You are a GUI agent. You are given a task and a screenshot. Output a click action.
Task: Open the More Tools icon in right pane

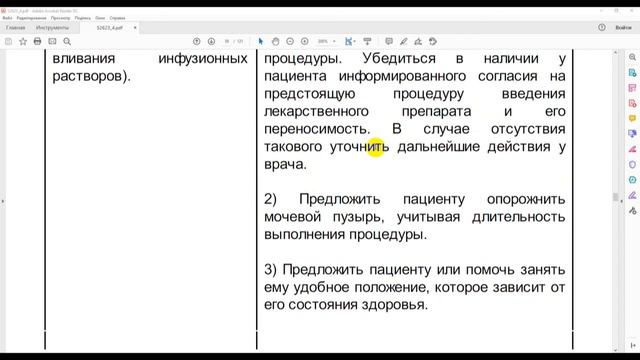click(633, 211)
